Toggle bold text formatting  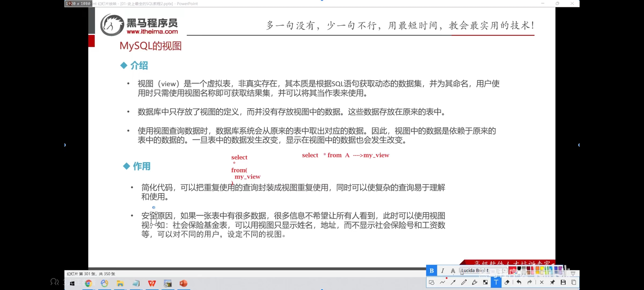[431, 270]
